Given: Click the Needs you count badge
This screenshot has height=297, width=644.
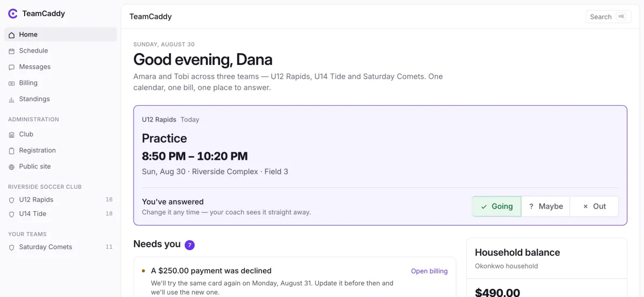Looking at the screenshot, I should point(189,245).
